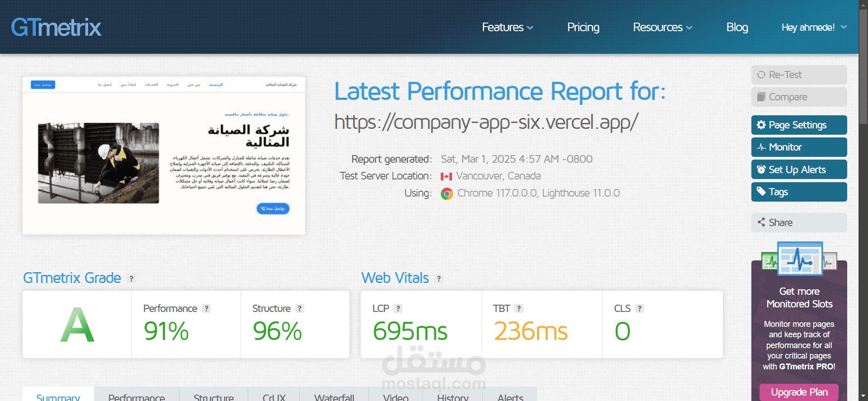Click the CLS value 0

click(623, 331)
